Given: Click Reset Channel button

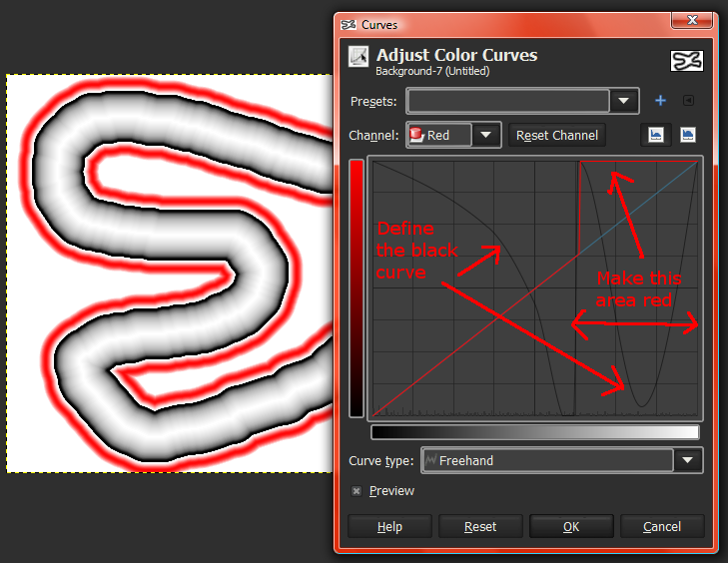Looking at the screenshot, I should 557,135.
